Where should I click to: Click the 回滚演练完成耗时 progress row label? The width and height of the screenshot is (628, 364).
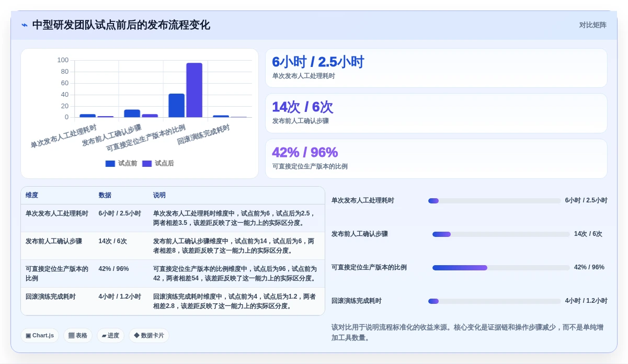point(357,301)
